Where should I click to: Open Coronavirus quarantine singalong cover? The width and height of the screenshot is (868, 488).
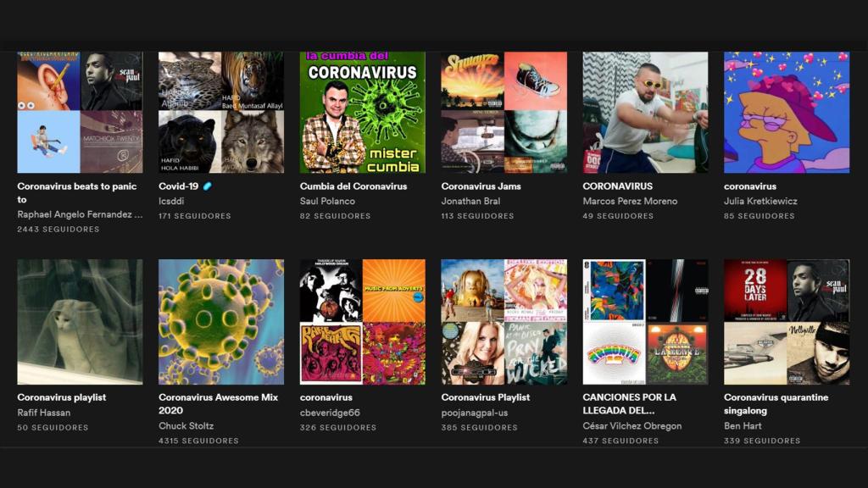(x=787, y=322)
